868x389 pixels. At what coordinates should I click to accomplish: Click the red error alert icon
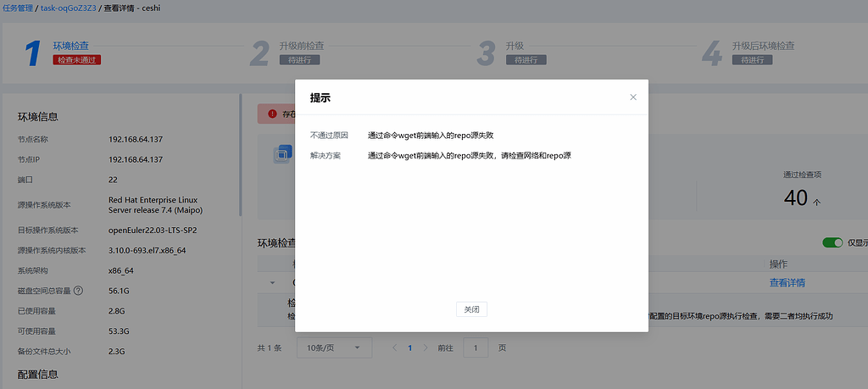click(272, 114)
